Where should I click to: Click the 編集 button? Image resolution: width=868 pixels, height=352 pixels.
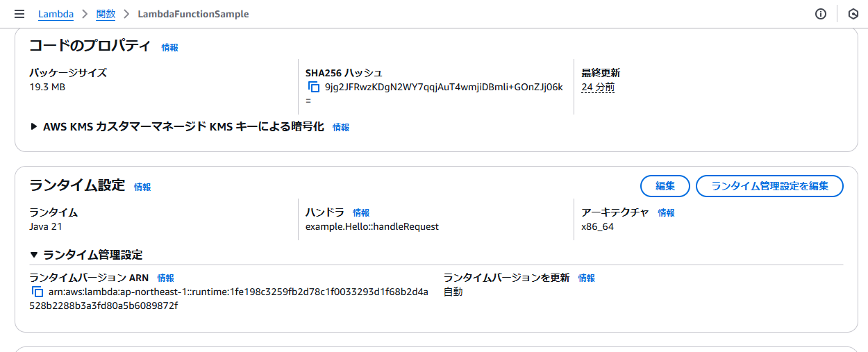pos(665,186)
